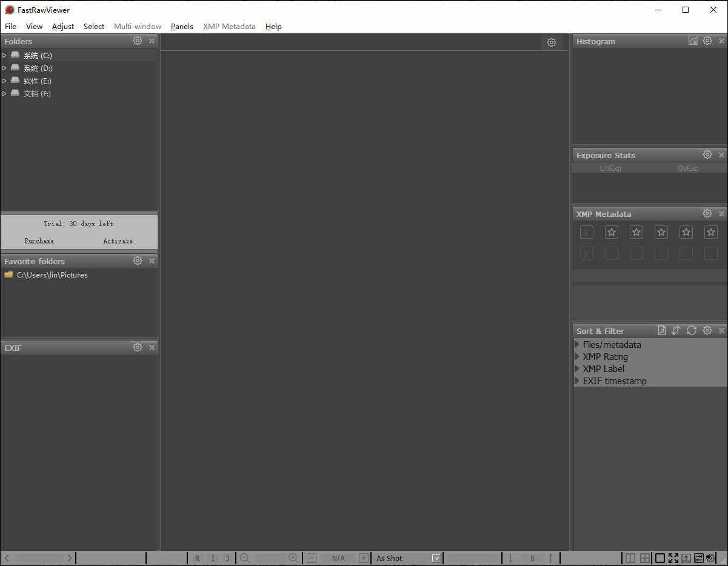Toggle the X rating in XMP Metadata panel
728x566 pixels.
tap(586, 232)
